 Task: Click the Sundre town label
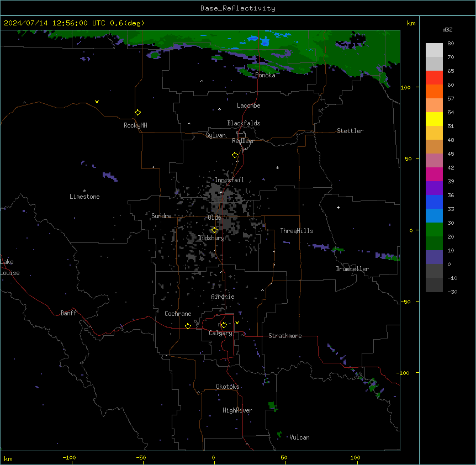(x=161, y=216)
